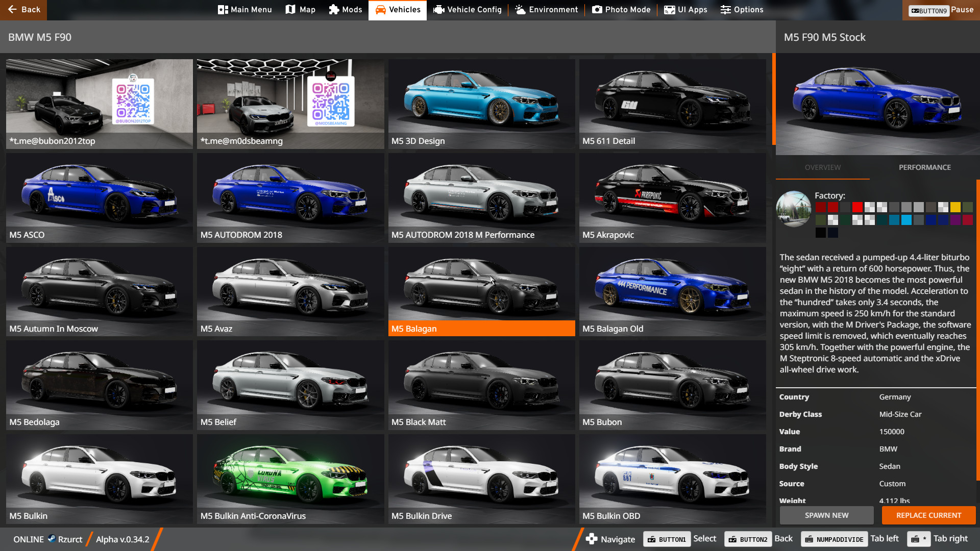Click the round environment preview icon
The height and width of the screenshot is (551, 980).
pyautogui.click(x=794, y=209)
